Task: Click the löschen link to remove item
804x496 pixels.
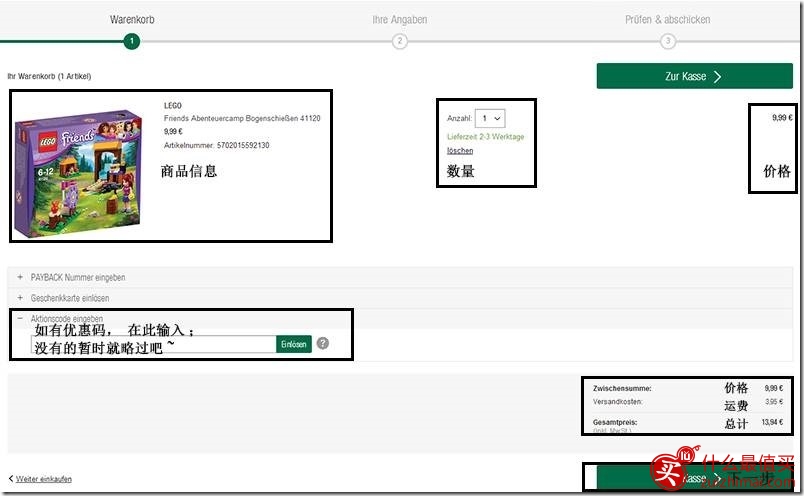Action: pos(460,151)
